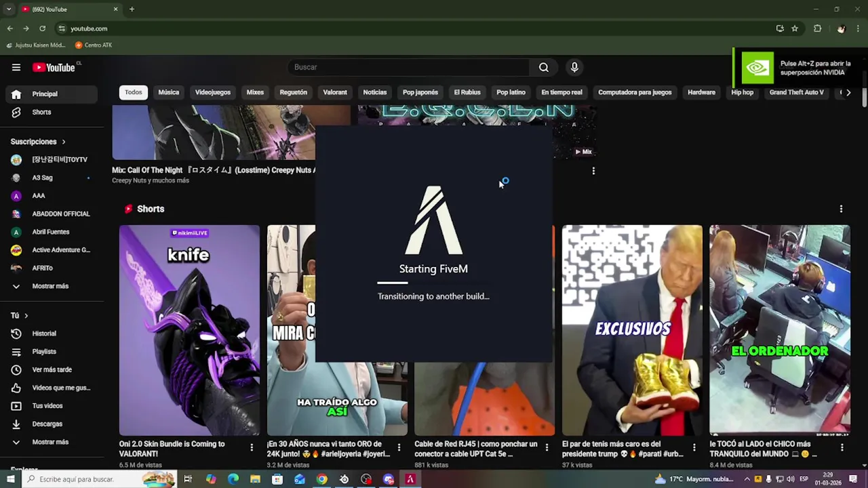The width and height of the screenshot is (868, 488).
Task: Click the YouTube logo
Action: [x=54, y=67]
